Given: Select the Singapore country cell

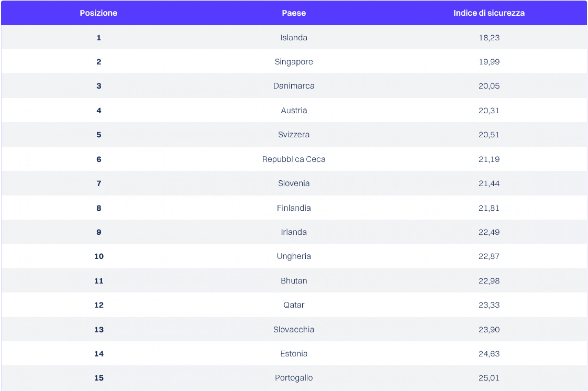Looking at the screenshot, I should [x=294, y=62].
